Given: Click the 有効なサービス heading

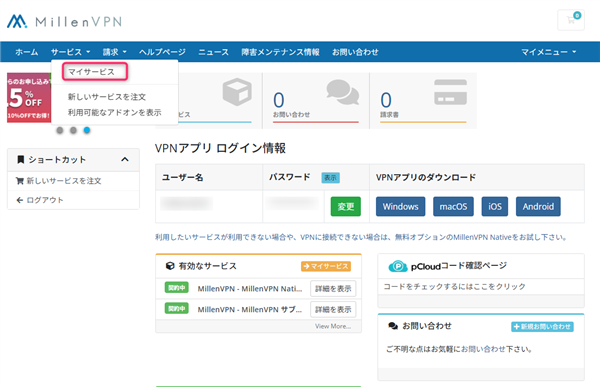Looking at the screenshot, I should (x=207, y=266).
